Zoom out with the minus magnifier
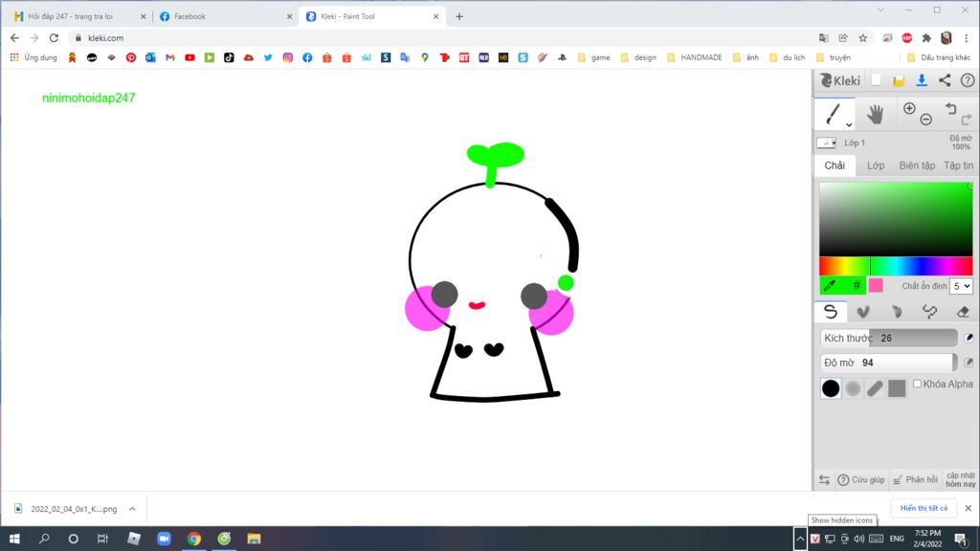Viewport: 980px width, 551px height. (926, 120)
